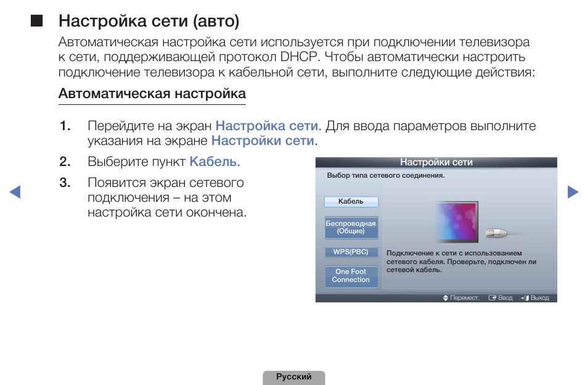
Task: Select the WPS(PBC) network option
Action: click(351, 252)
